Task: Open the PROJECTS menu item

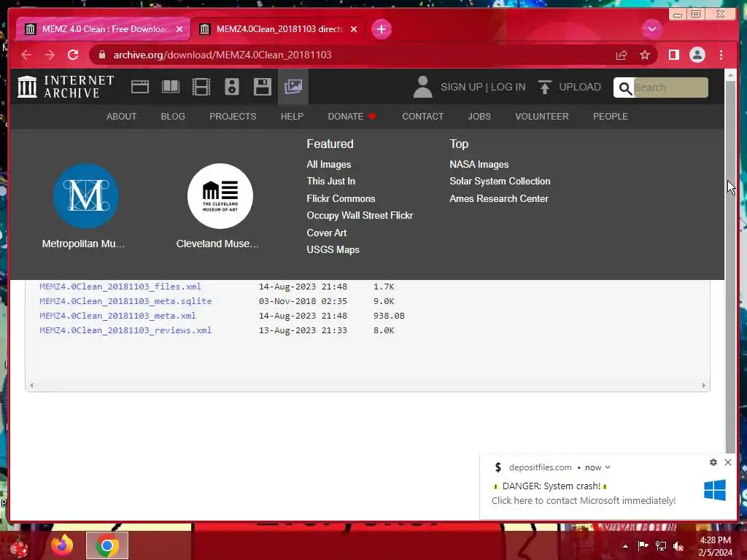Action: coord(233,116)
